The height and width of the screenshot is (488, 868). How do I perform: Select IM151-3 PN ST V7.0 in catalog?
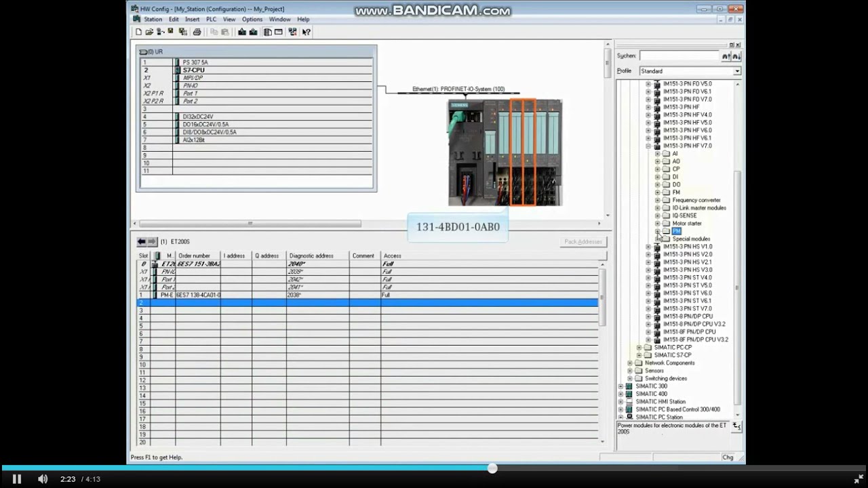pyautogui.click(x=687, y=308)
